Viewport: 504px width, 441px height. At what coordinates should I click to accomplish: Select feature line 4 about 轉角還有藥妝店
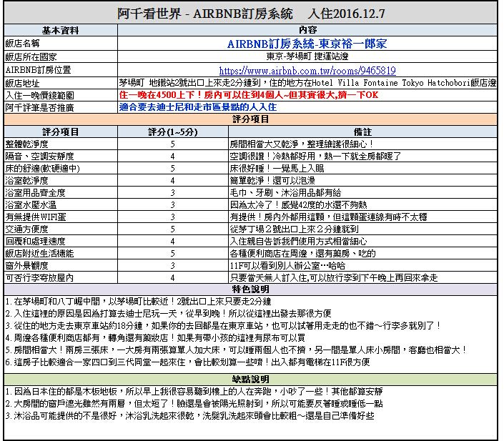155,339
